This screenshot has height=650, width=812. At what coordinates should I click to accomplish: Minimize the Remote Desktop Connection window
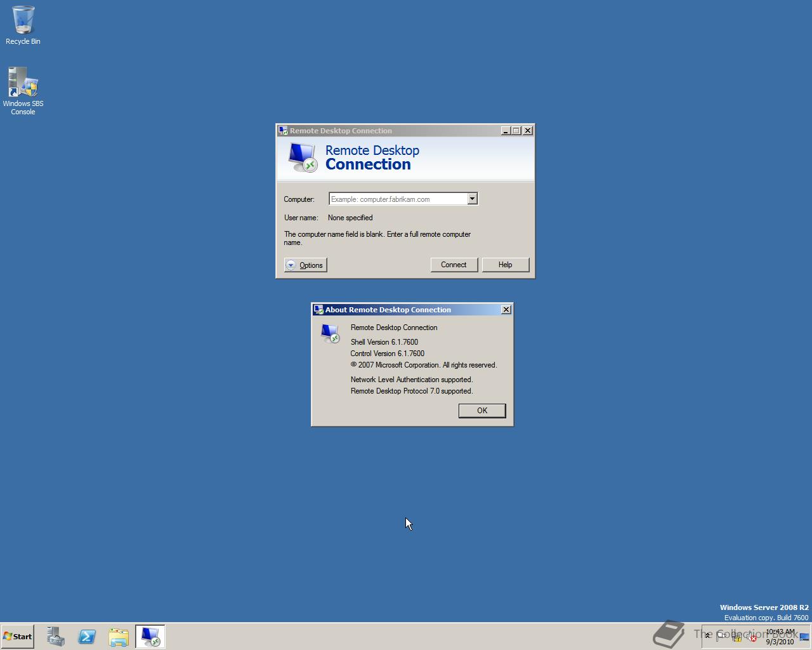pos(506,131)
